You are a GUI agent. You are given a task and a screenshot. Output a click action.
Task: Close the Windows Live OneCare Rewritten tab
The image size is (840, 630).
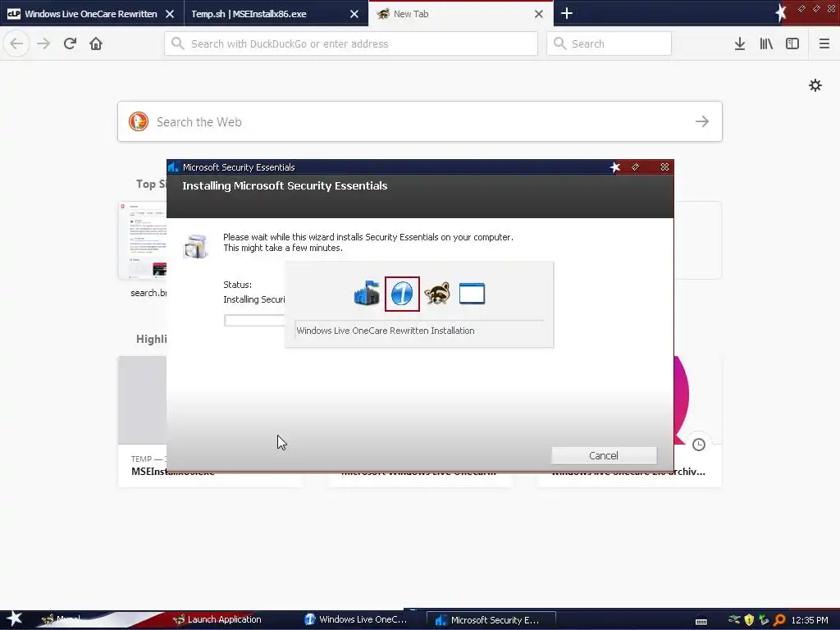pos(170,14)
